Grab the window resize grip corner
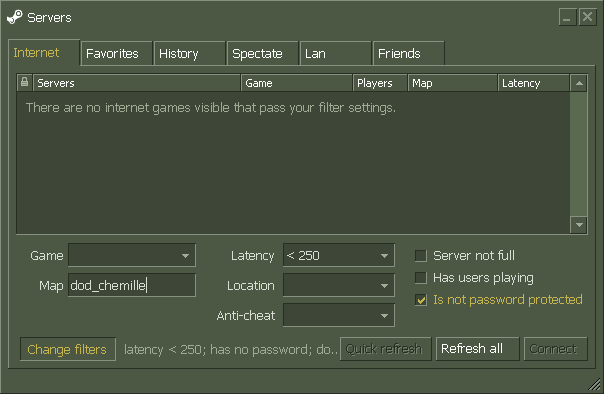 tap(595, 385)
